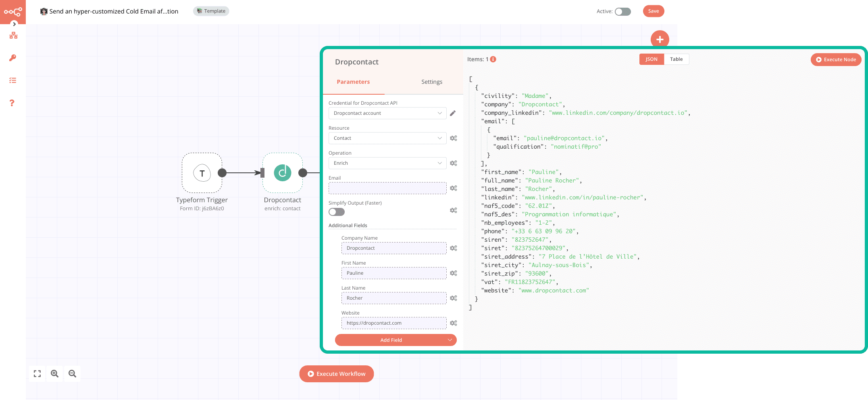Screen dimensions: 868x400
Task: Click the pauline@dropcontact.io JSON value
Action: (564, 138)
